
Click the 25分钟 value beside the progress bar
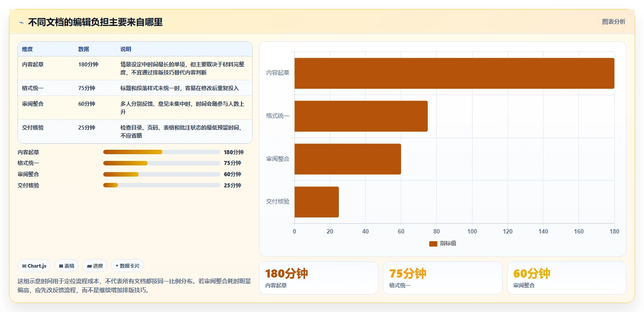pos(232,186)
